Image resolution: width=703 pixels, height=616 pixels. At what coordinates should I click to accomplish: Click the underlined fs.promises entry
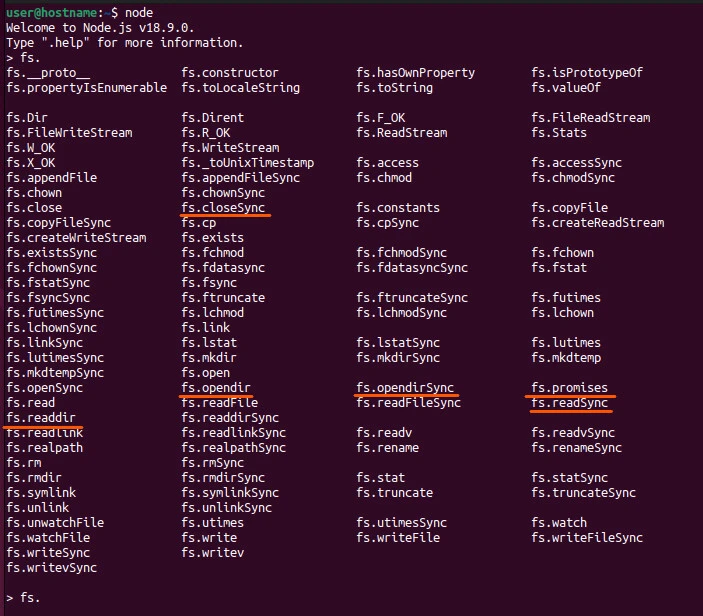pyautogui.click(x=569, y=388)
